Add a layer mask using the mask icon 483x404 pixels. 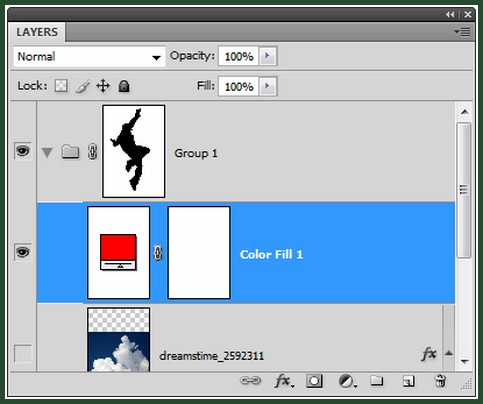click(x=314, y=381)
